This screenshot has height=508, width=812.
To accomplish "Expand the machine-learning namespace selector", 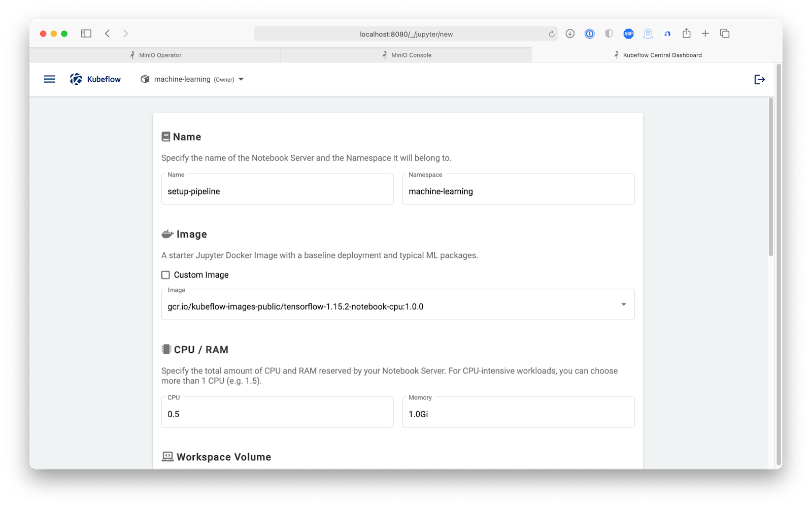I will (193, 79).
